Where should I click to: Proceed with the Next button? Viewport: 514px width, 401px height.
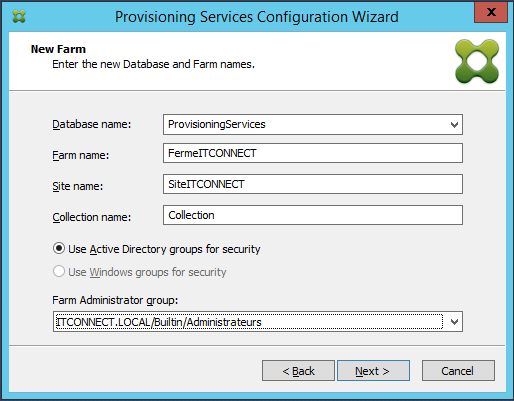point(373,371)
